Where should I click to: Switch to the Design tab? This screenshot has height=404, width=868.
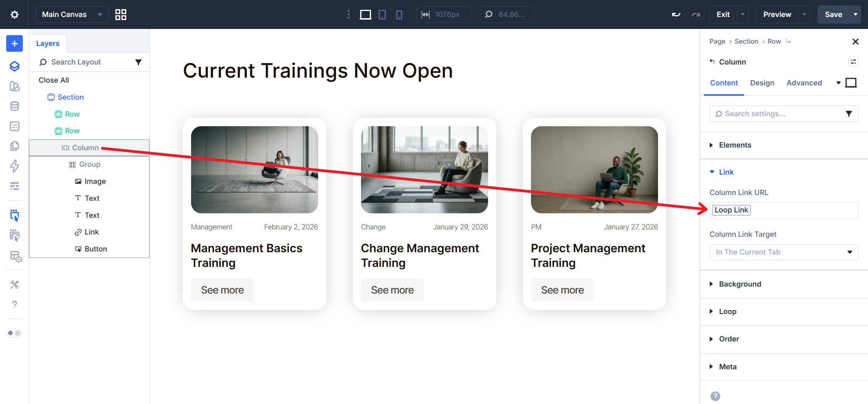click(x=762, y=83)
